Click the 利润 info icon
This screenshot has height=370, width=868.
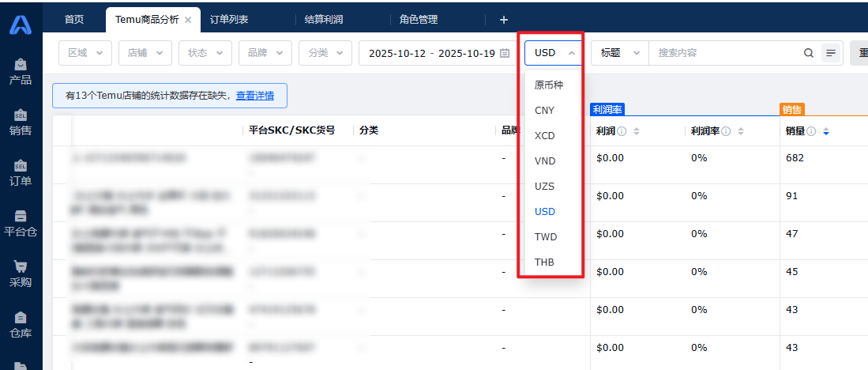[x=622, y=131]
